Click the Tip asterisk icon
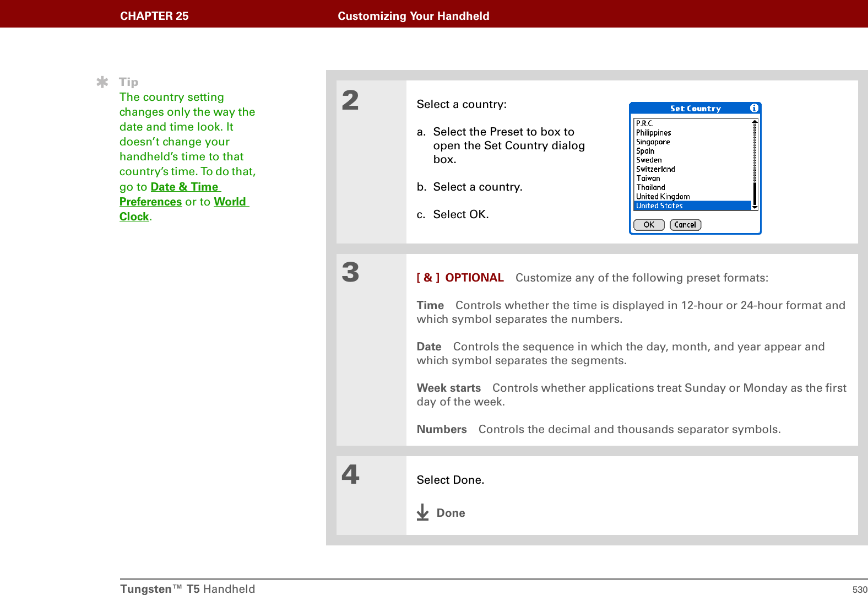This screenshot has height=595, width=868. pyautogui.click(x=102, y=83)
